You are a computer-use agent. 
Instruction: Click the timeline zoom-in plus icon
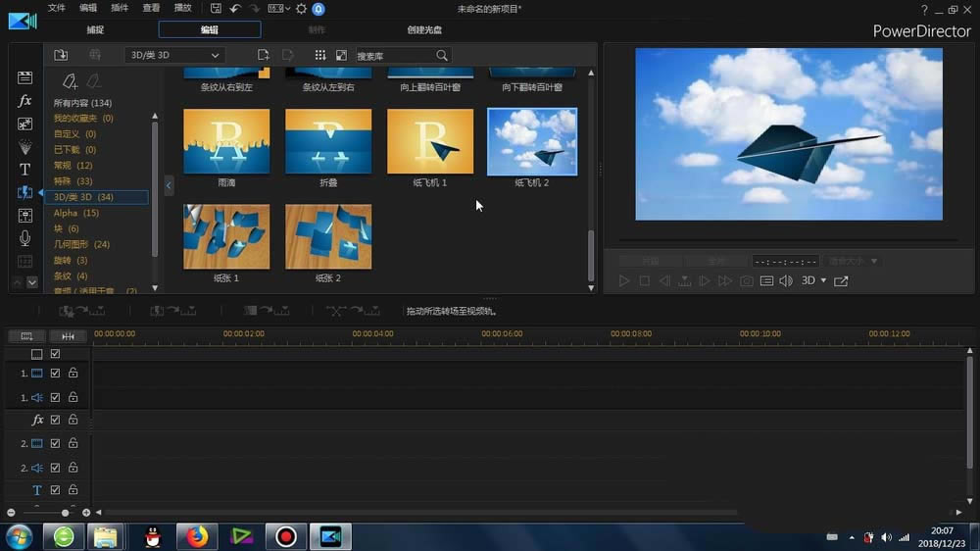coord(86,513)
